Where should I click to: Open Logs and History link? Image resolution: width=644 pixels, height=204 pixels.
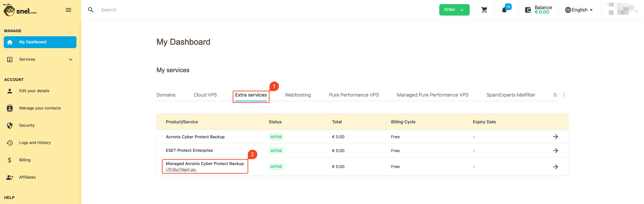35,143
